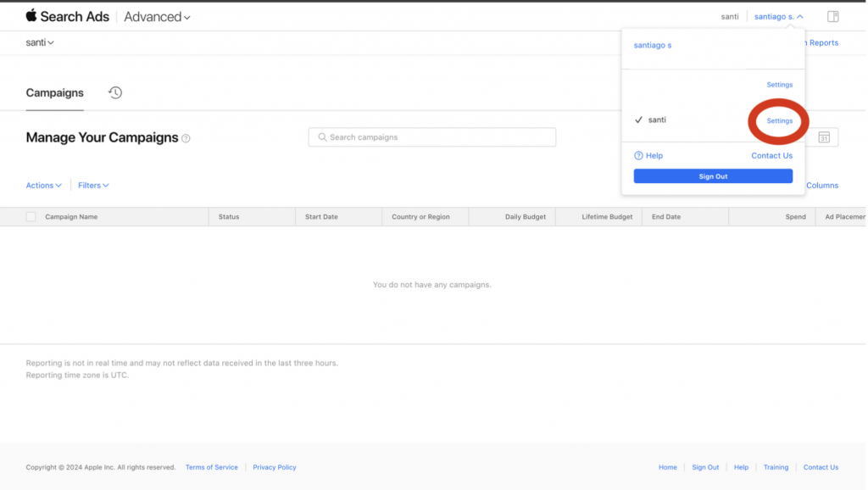
Task: Open the Columns selector
Action: (x=822, y=186)
